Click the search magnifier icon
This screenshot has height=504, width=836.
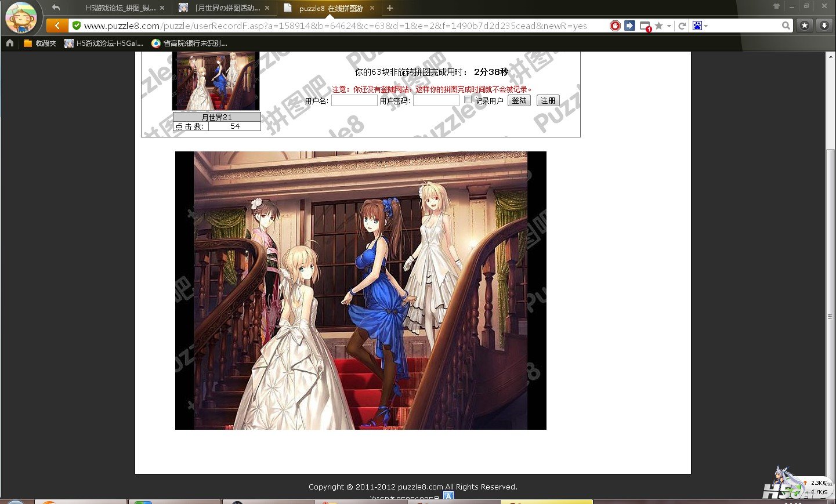[x=786, y=26]
